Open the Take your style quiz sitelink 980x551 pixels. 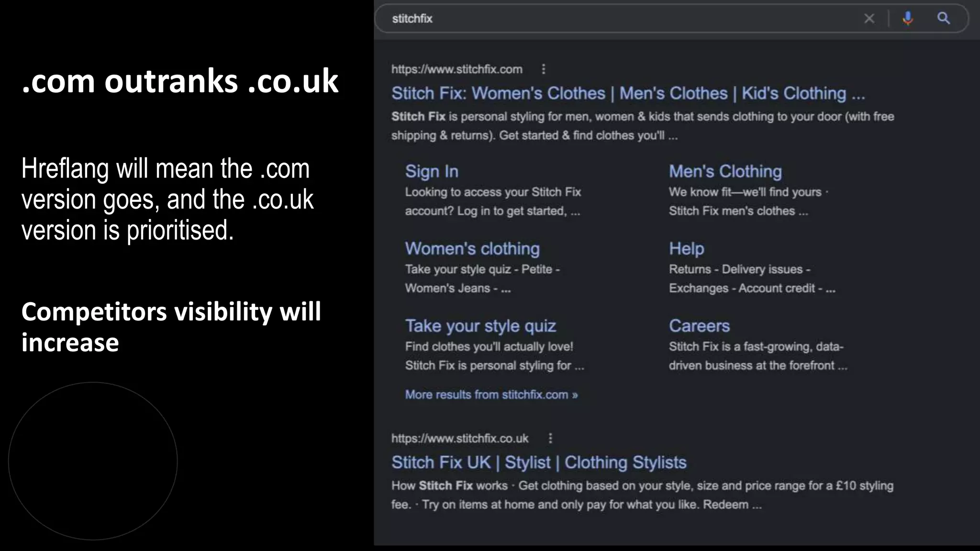pos(480,326)
